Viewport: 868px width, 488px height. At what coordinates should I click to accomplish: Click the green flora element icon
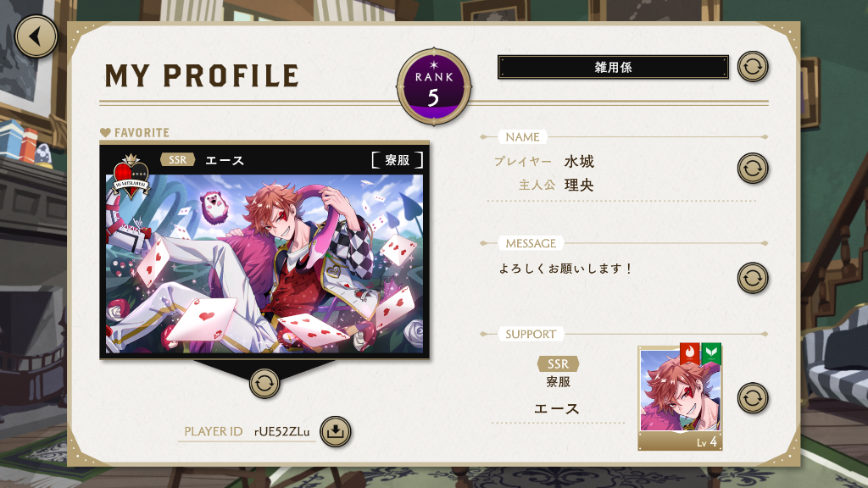(711, 353)
